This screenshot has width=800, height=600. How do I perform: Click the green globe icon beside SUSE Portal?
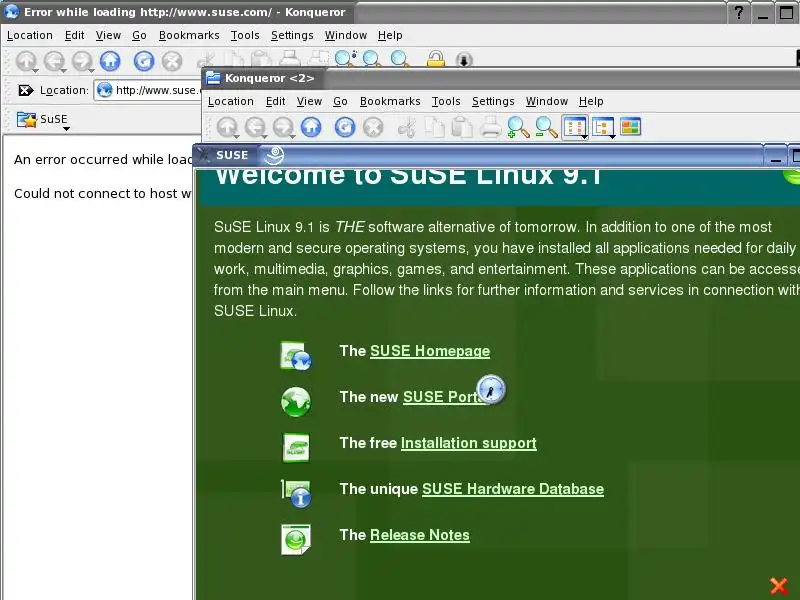click(296, 402)
